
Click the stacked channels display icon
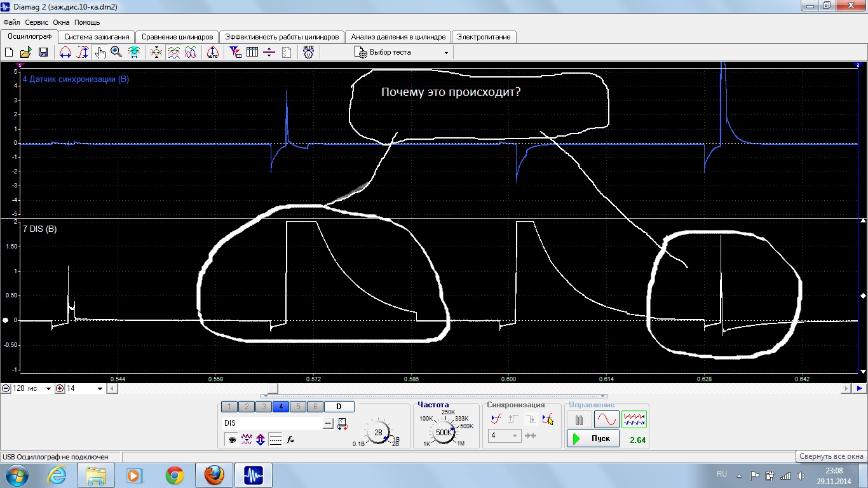click(x=173, y=53)
